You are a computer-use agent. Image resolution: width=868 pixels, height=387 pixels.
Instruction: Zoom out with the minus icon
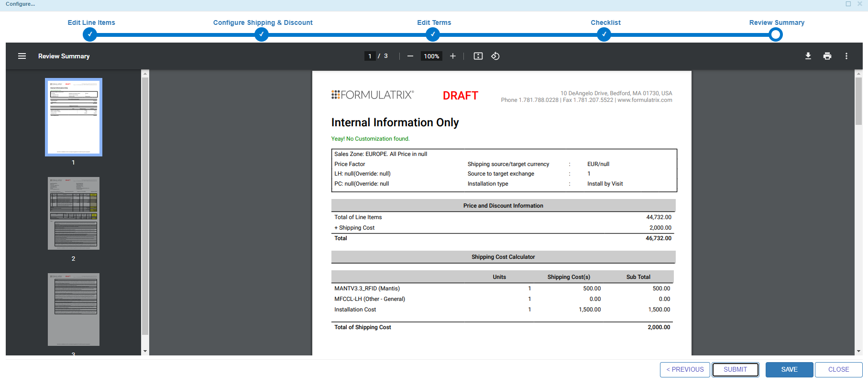point(410,56)
